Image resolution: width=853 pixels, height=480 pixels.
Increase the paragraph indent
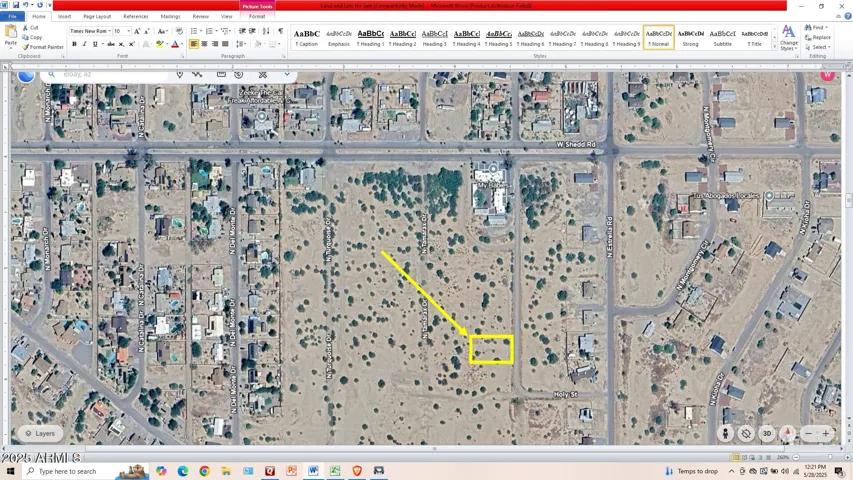[x=253, y=31]
